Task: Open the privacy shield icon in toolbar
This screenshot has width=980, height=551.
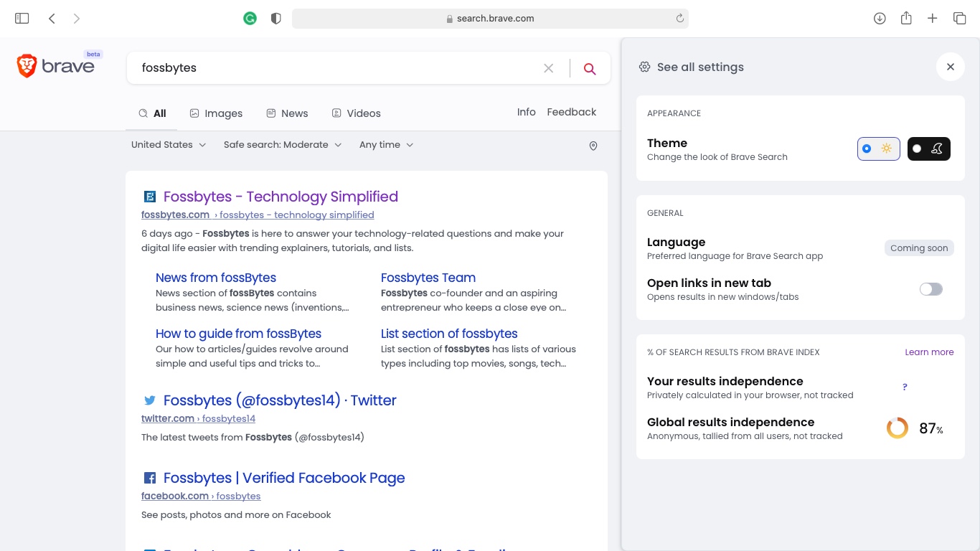Action: coord(275,19)
